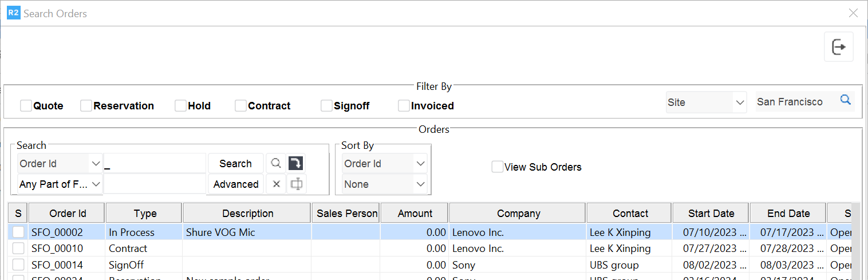Toggle View Sub Orders checkbox
The image size is (868, 280).
tap(498, 167)
